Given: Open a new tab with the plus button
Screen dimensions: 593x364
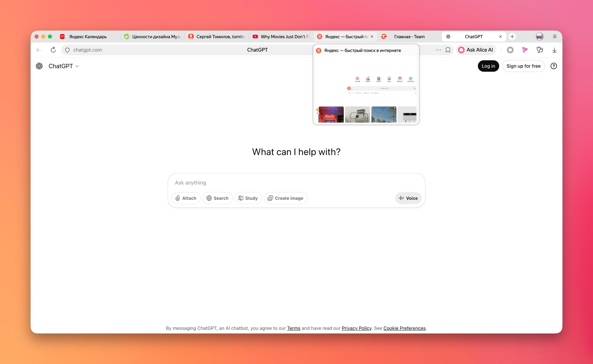Looking at the screenshot, I should point(512,37).
